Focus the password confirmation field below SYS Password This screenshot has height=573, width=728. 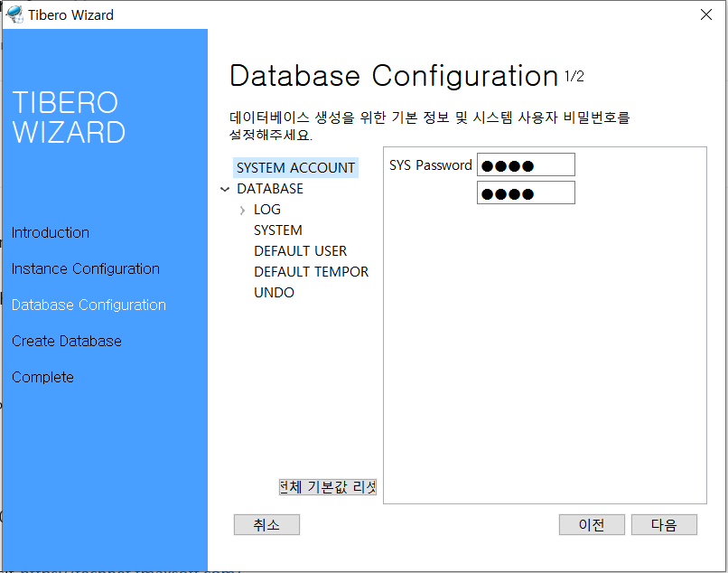526,193
